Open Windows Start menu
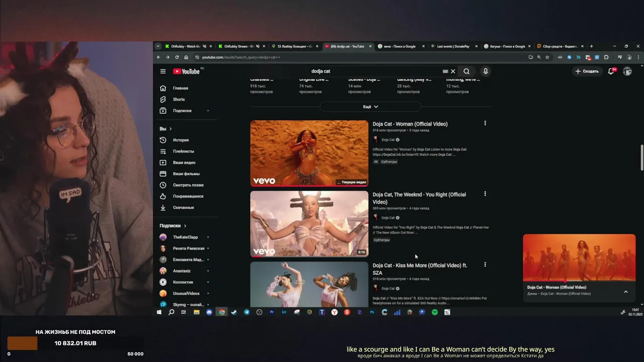Image resolution: width=644 pixels, height=362 pixels. coord(159,312)
